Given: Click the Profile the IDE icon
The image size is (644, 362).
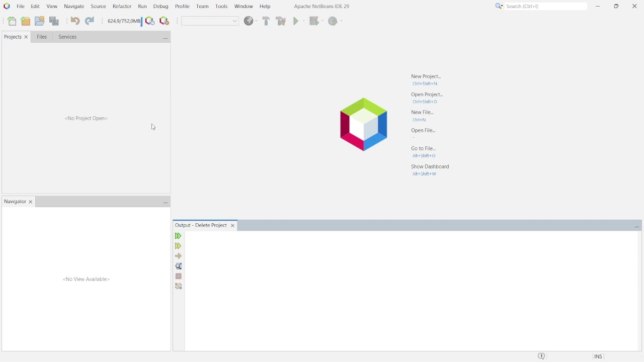Looking at the screenshot, I should point(150,21).
